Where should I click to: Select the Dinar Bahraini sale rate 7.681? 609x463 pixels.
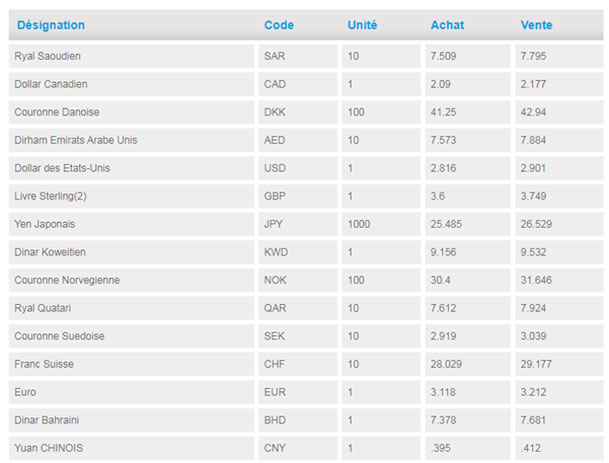click(535, 420)
